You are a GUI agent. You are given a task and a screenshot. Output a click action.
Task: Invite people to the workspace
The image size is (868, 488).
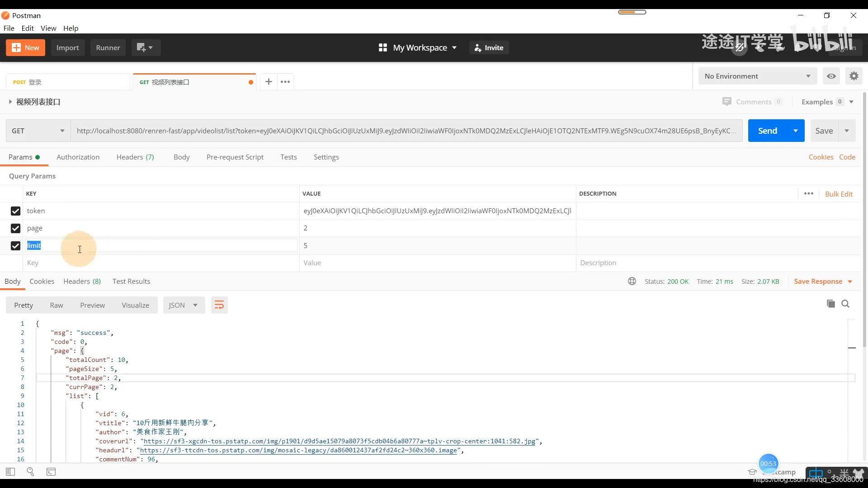489,47
